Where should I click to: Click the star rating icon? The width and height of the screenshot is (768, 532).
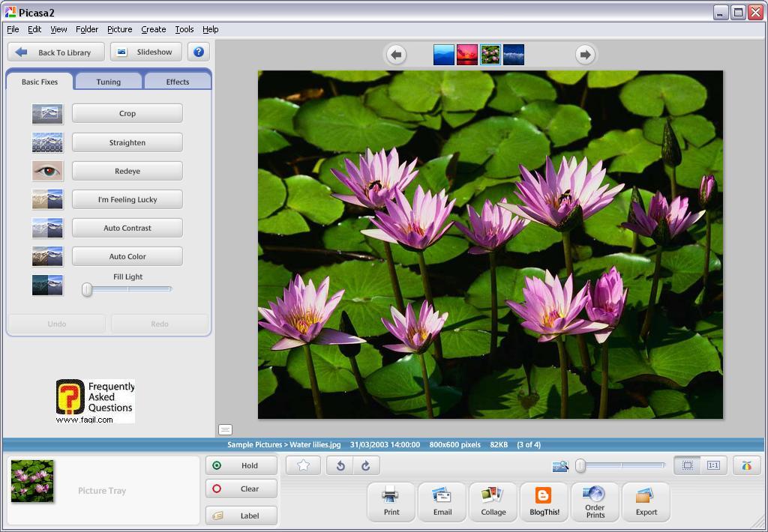(303, 465)
